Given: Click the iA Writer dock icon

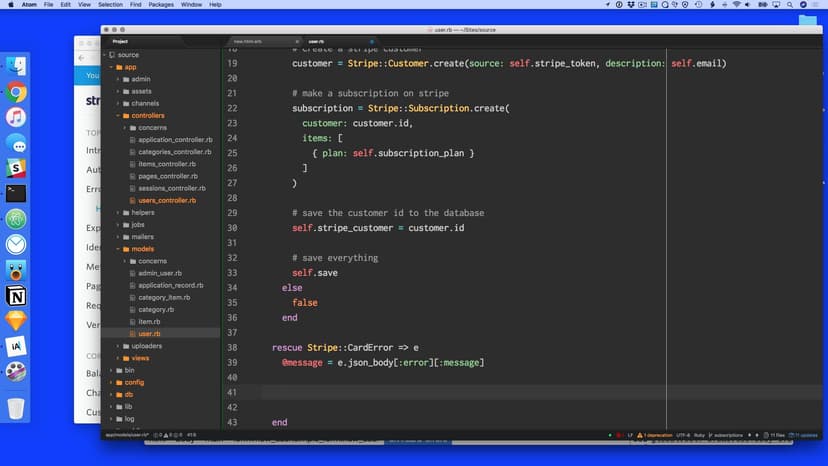Looking at the screenshot, I should pyautogui.click(x=16, y=346).
